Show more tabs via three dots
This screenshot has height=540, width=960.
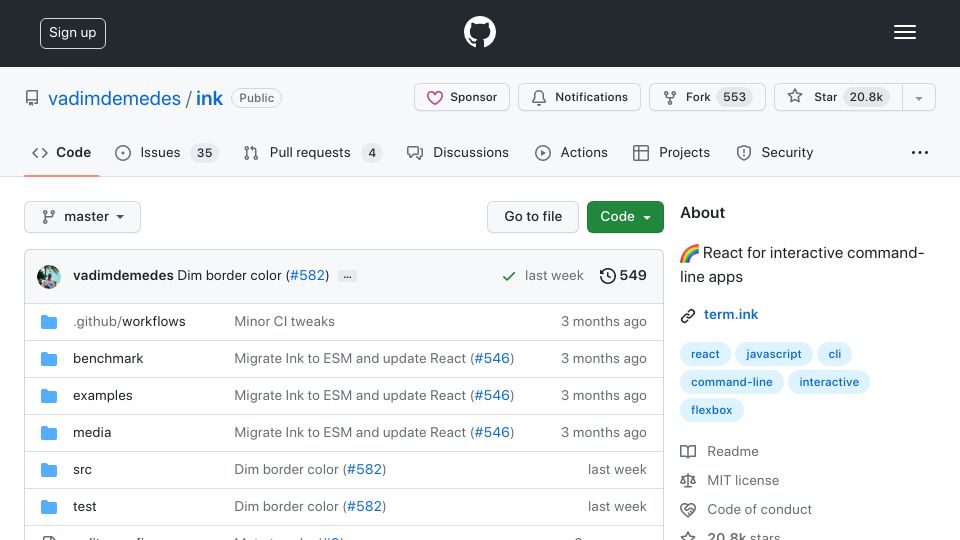920,152
